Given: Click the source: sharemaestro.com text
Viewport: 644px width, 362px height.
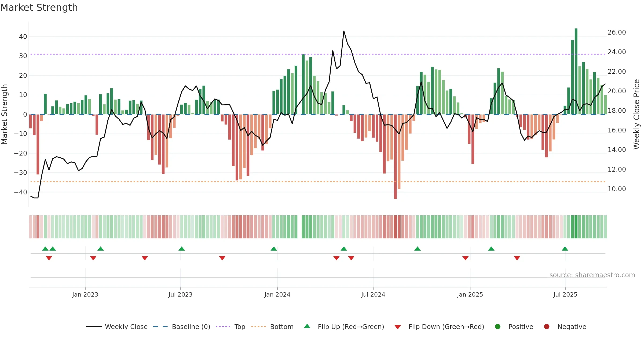Looking at the screenshot, I should pyautogui.click(x=592, y=275).
